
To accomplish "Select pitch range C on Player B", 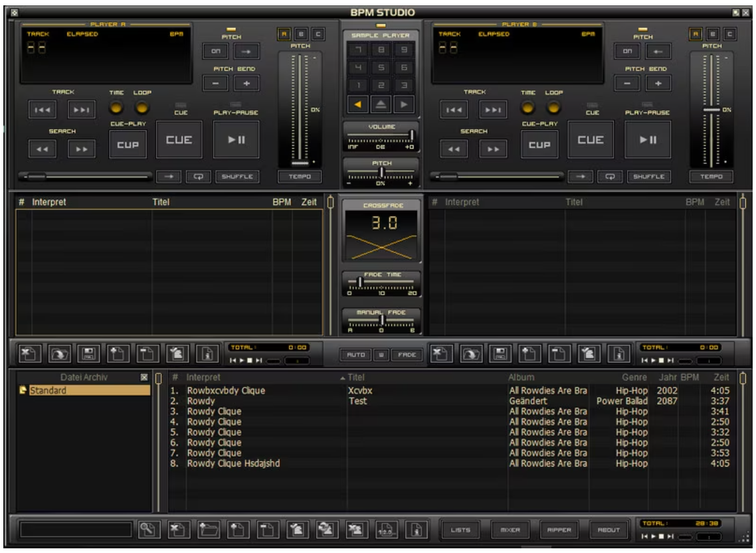I will pos(729,33).
